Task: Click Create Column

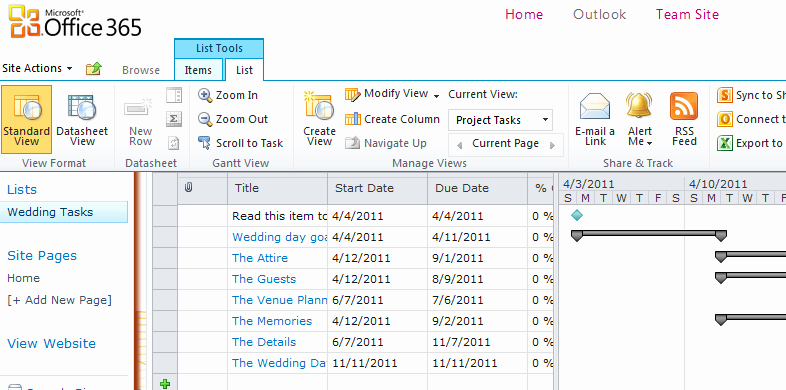Action: (x=392, y=119)
